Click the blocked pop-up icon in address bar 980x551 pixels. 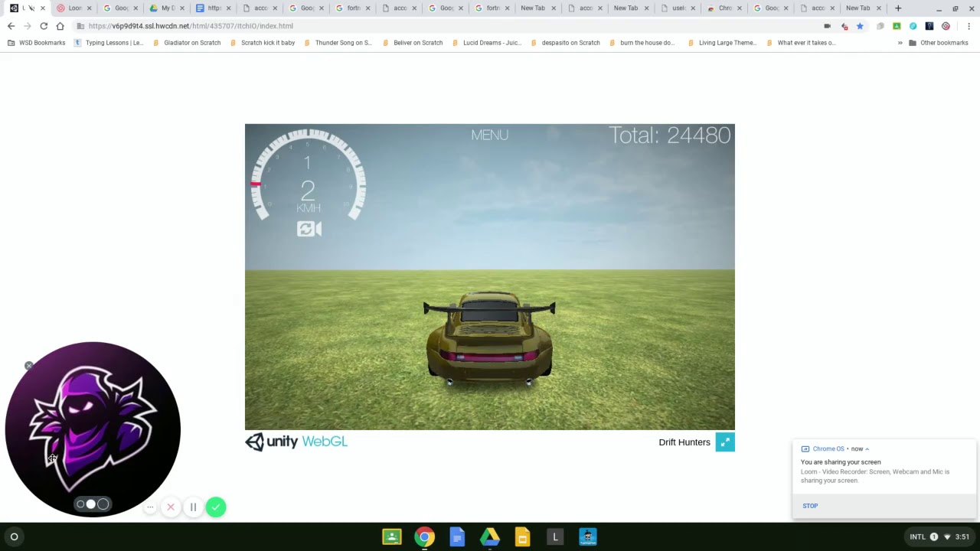click(x=844, y=26)
